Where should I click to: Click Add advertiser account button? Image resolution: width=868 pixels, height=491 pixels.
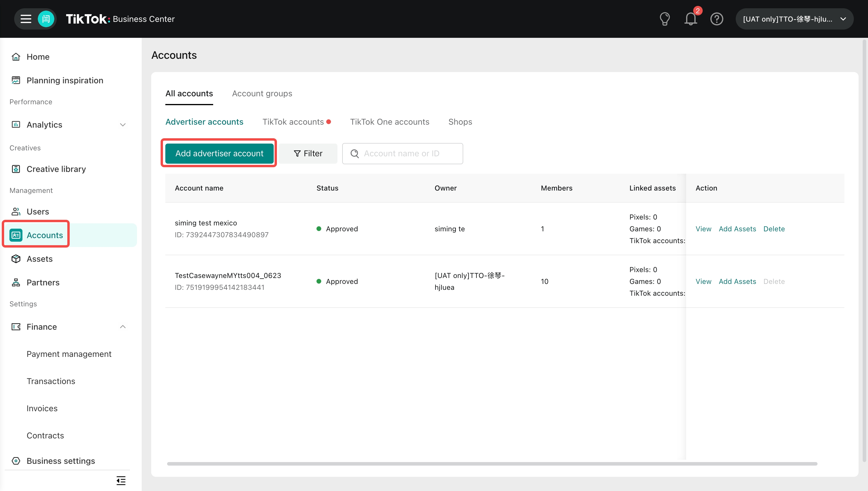click(x=219, y=153)
